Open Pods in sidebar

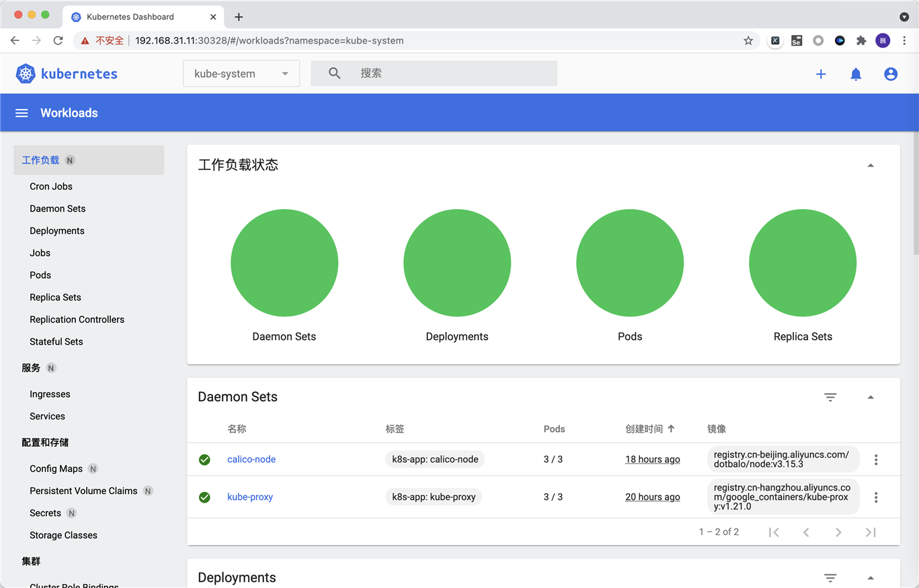(x=40, y=275)
